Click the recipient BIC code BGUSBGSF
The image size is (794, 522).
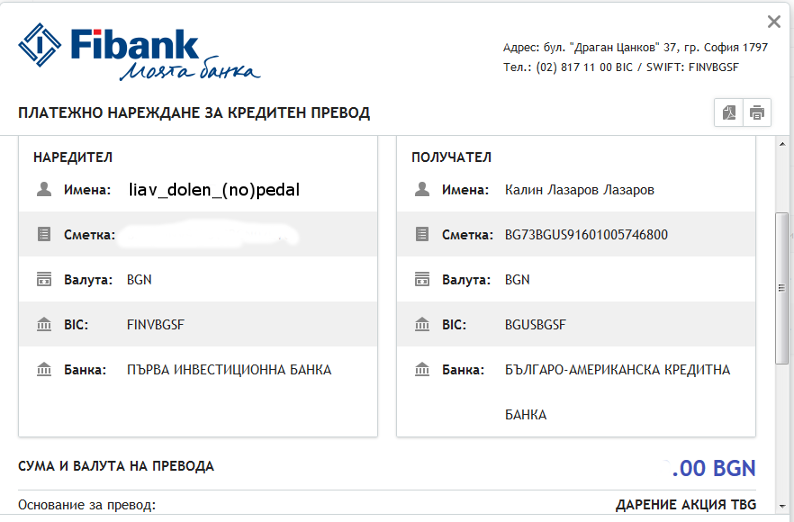pos(535,325)
